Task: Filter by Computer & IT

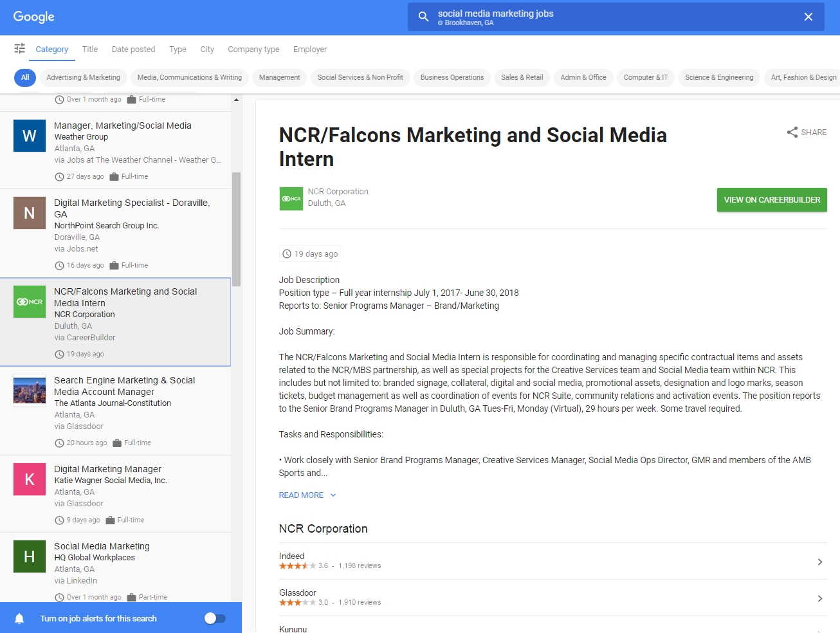Action: point(646,77)
